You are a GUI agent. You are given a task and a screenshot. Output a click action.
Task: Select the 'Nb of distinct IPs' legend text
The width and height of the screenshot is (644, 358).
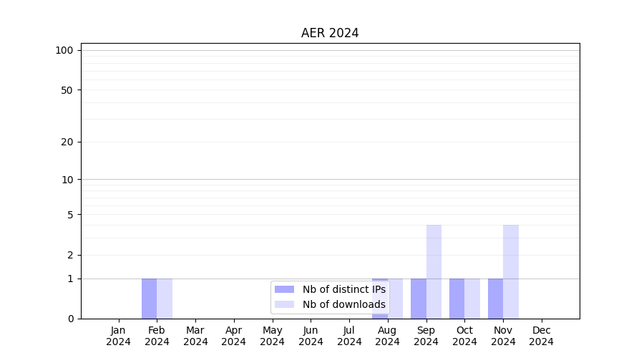tap(343, 289)
